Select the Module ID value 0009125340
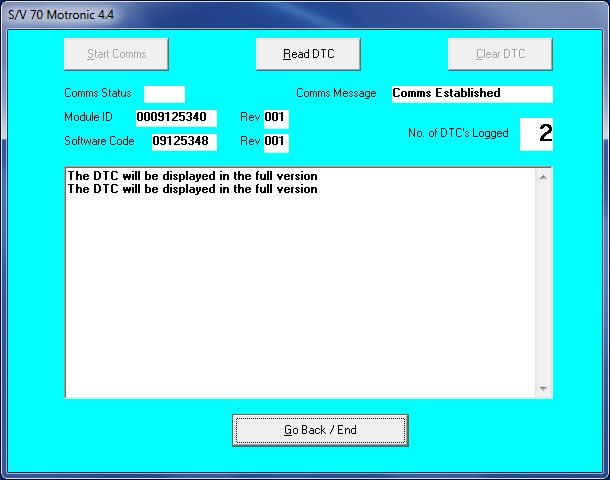This screenshot has width=610, height=480. 176,118
